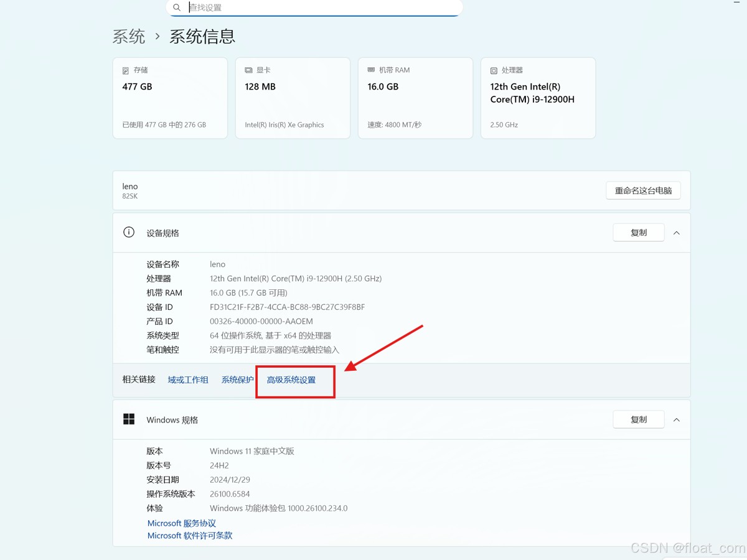747x560 pixels.
Task: Click 速度: 4800 MT/秒 text
Action: [x=395, y=125]
